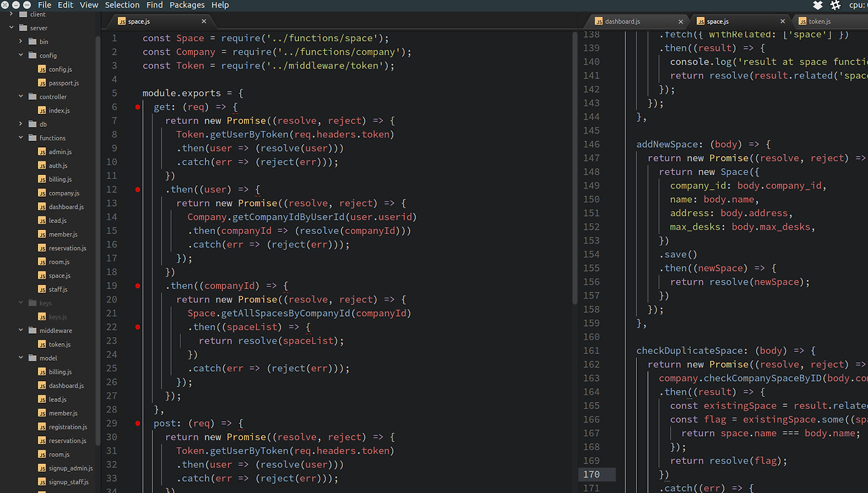Expand the bin folder arrow
868x493 pixels.
pyautogui.click(x=21, y=41)
